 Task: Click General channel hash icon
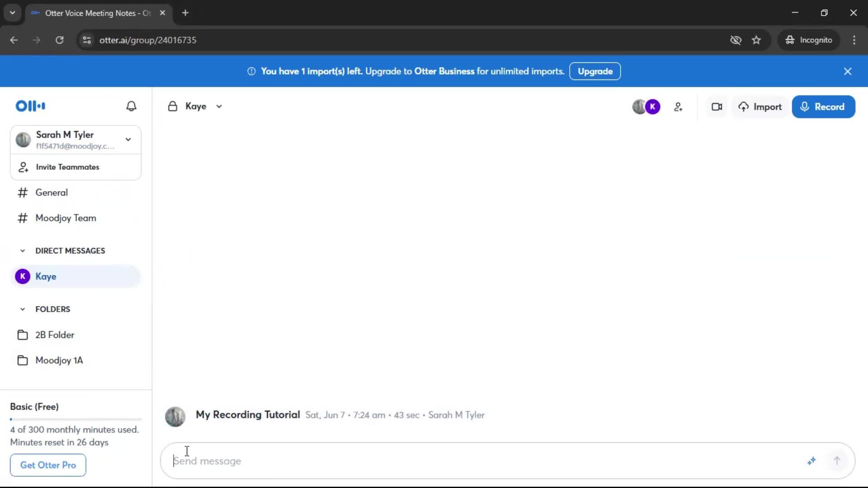[23, 193]
